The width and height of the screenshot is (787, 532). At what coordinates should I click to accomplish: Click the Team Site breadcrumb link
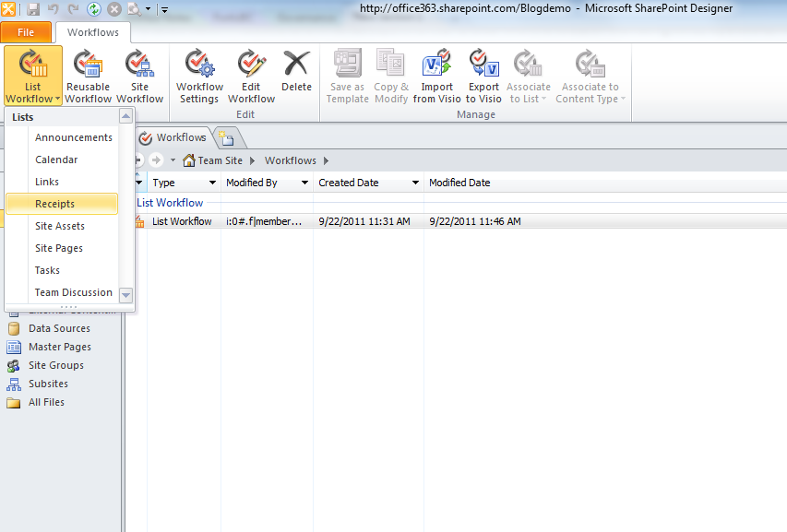220,160
